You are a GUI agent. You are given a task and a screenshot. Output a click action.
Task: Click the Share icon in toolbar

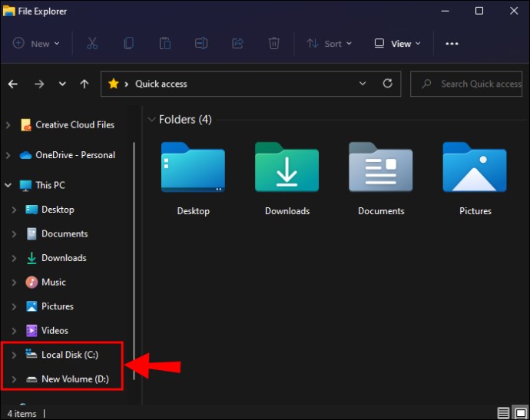[237, 44]
